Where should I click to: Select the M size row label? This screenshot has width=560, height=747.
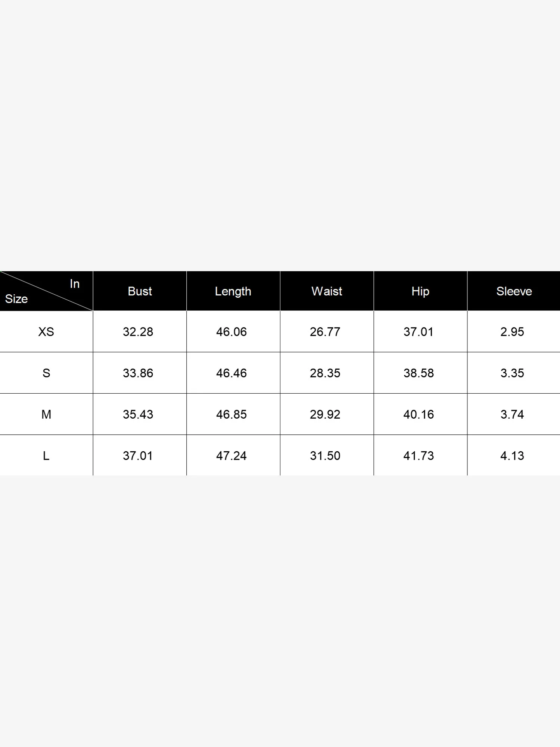tap(46, 414)
